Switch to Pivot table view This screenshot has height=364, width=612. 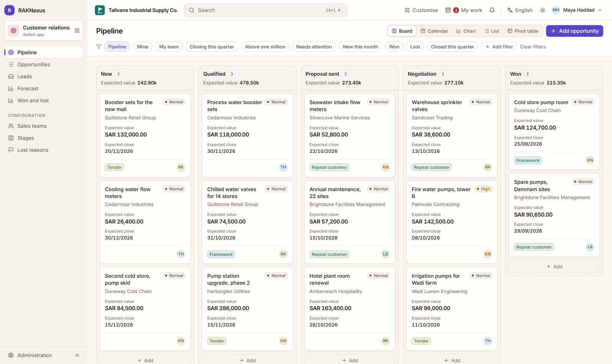[523, 31]
